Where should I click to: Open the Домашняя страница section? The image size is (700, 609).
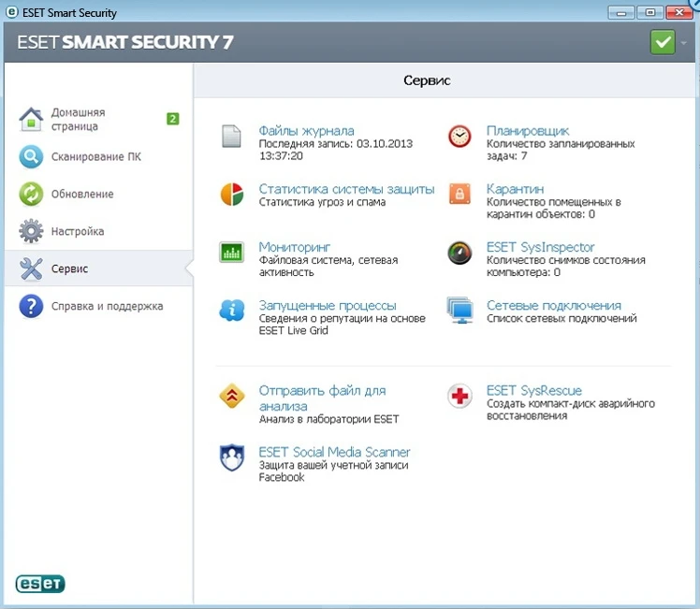(99, 119)
